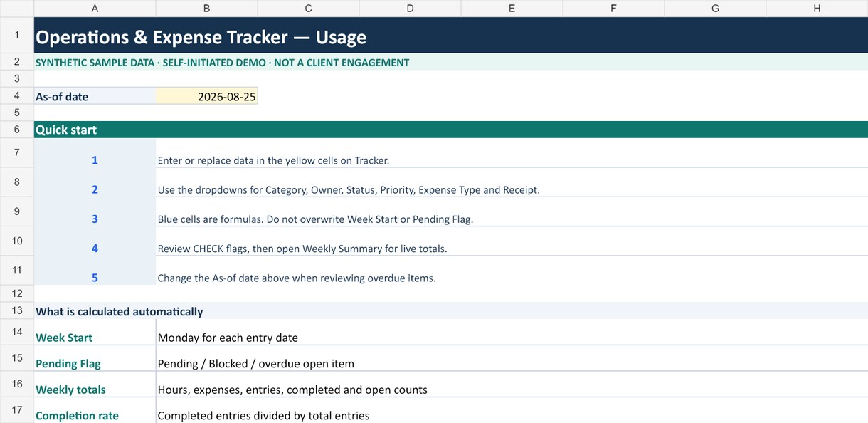Click the row 2 header number
Image resolution: width=868 pixels, height=423 pixels.
(x=17, y=62)
